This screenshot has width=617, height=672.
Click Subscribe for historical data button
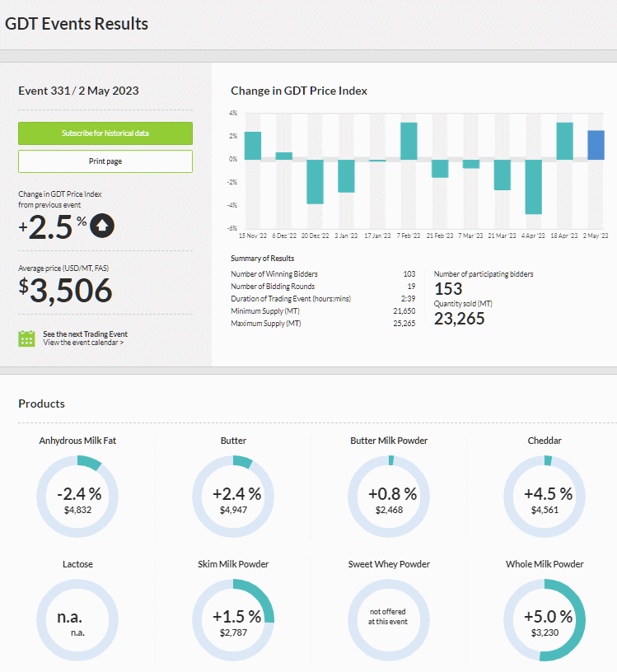point(105,133)
